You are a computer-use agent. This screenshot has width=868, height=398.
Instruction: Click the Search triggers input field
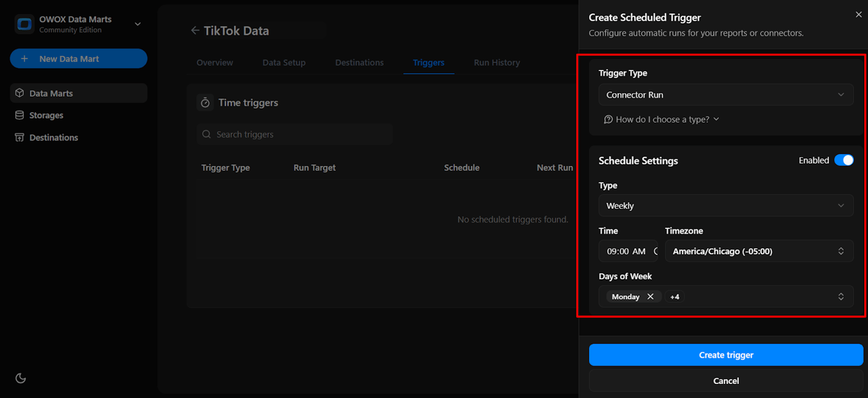coord(295,134)
